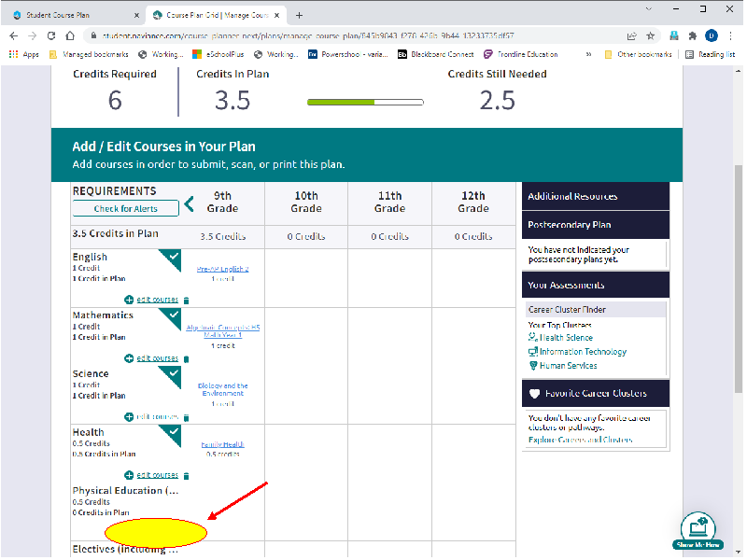Click plus icon for Health edit courses
747x560 pixels.
coord(129,475)
